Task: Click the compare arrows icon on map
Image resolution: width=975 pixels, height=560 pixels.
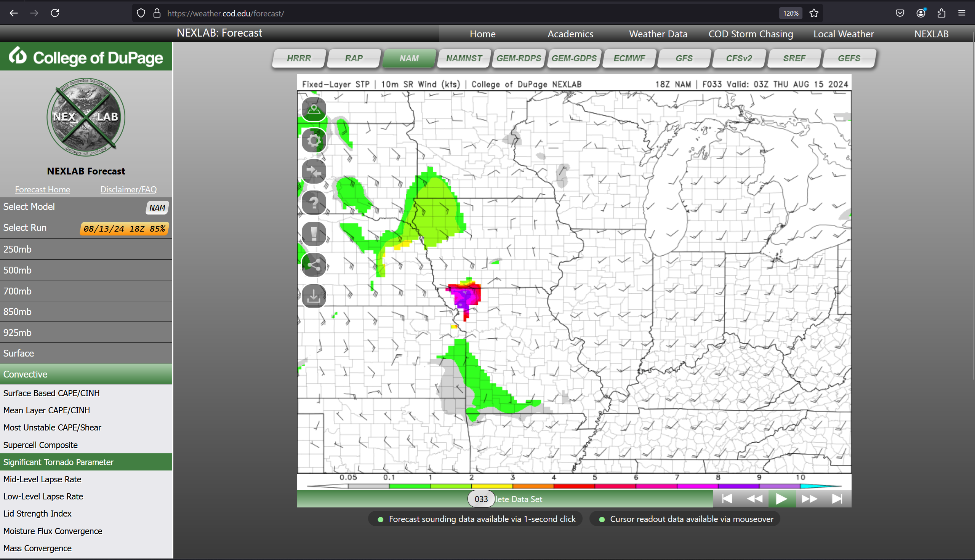Action: (x=314, y=171)
